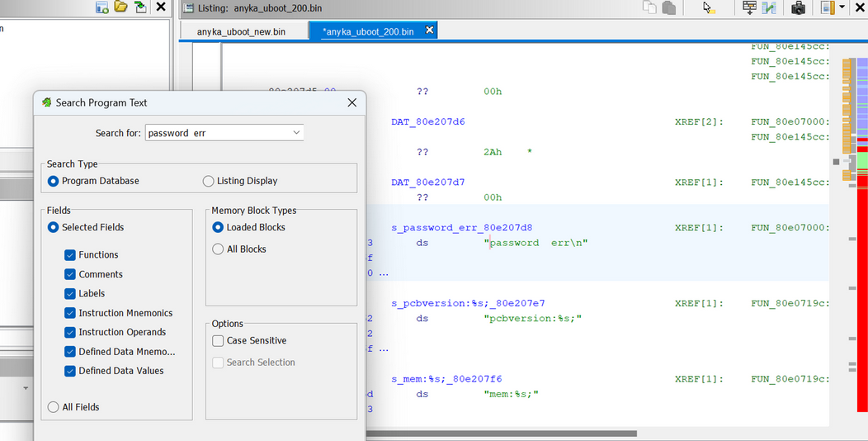Open the listing layout dropdown arrow
868x441 pixels.
tap(842, 8)
